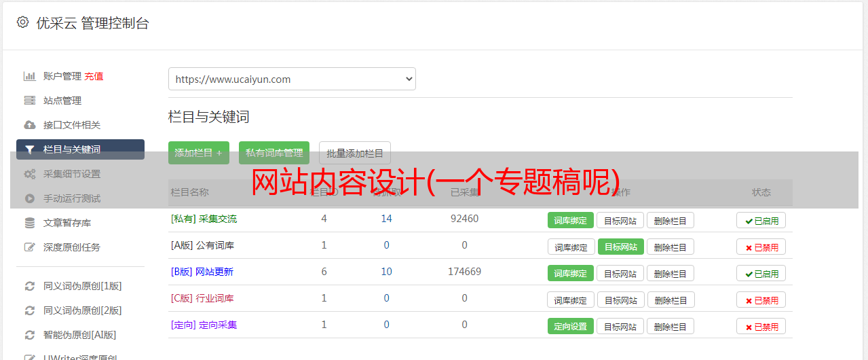Viewport: 868px width, 360px height.
Task: Click 目标网站 for 行业词库 row
Action: pyautogui.click(x=621, y=300)
